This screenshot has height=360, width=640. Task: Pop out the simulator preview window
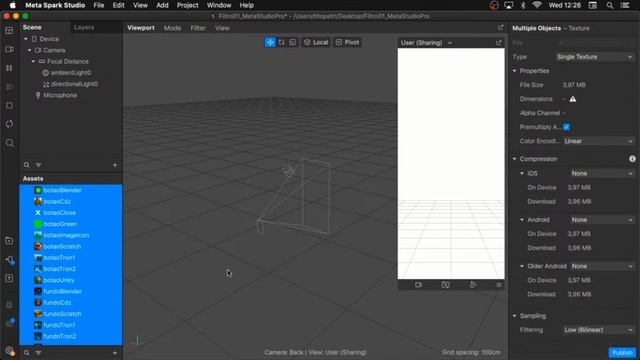pyautogui.click(x=498, y=42)
